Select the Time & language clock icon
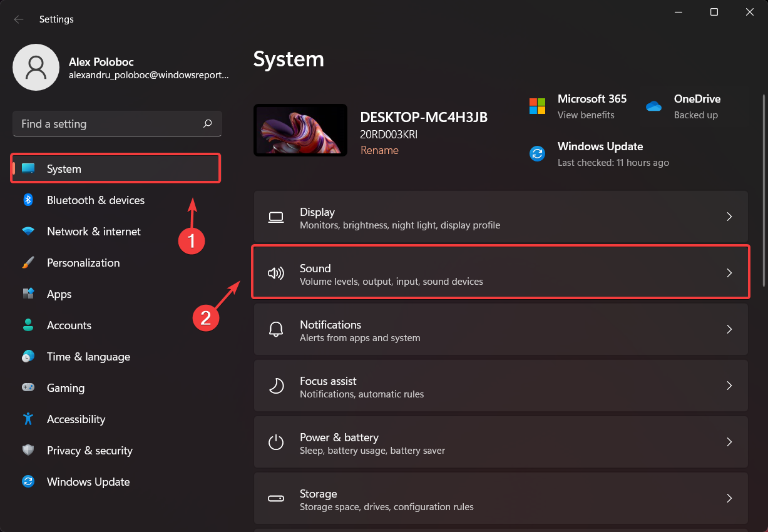This screenshot has height=532, width=768. pyautogui.click(x=28, y=356)
